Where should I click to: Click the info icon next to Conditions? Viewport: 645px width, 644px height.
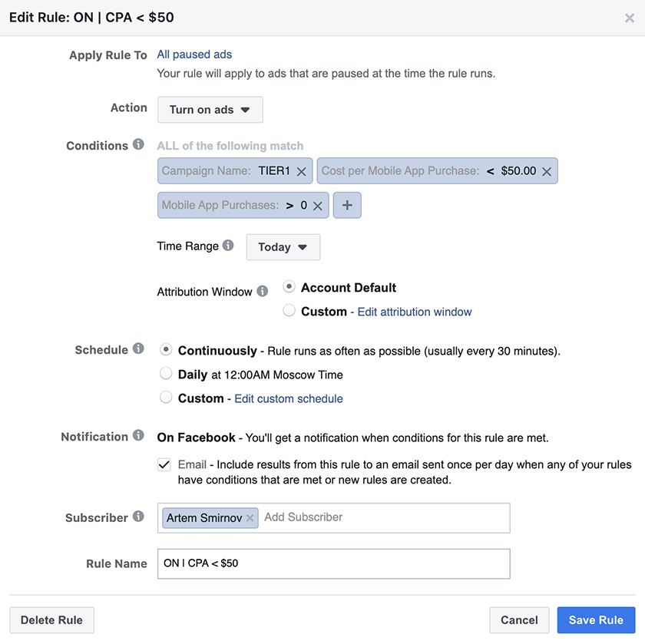[x=138, y=144]
